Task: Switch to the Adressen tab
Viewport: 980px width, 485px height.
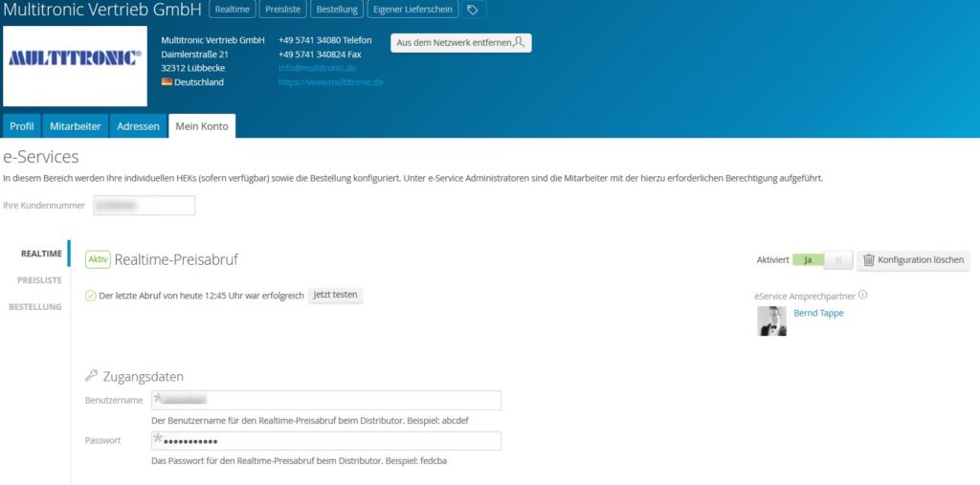Action: pyautogui.click(x=138, y=126)
